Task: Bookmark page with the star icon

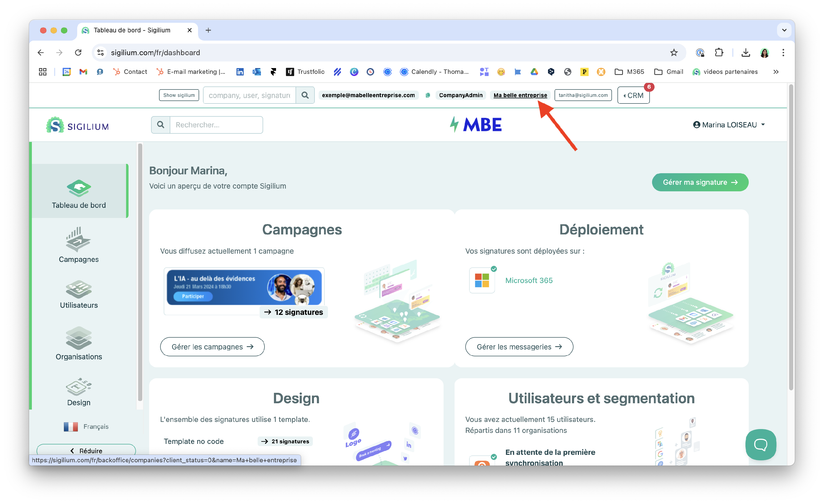Action: pos(673,52)
